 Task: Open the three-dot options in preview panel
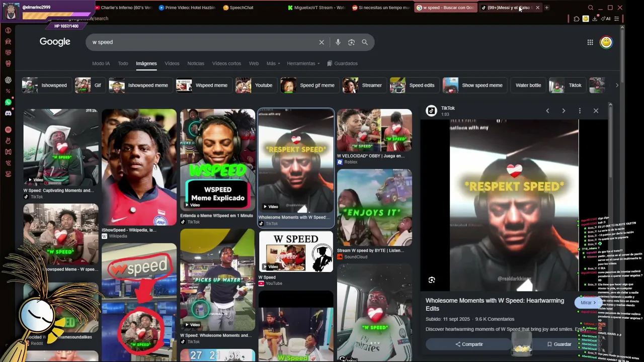point(580,111)
